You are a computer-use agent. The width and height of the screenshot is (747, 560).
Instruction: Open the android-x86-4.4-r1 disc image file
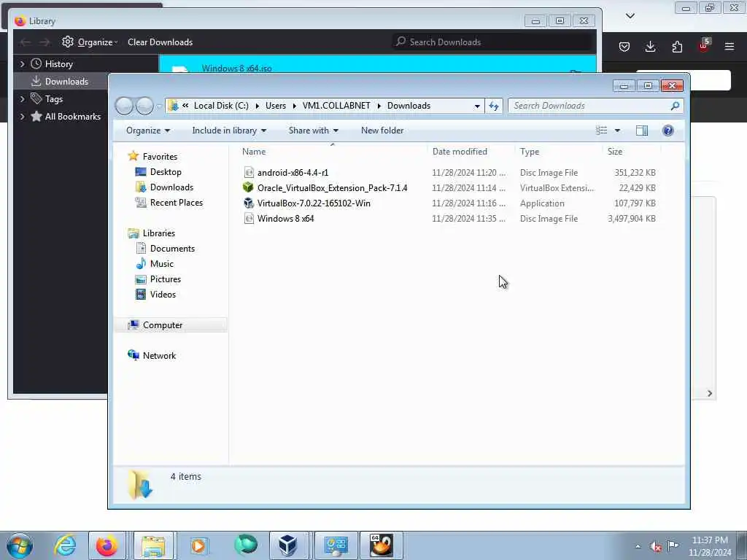point(293,173)
